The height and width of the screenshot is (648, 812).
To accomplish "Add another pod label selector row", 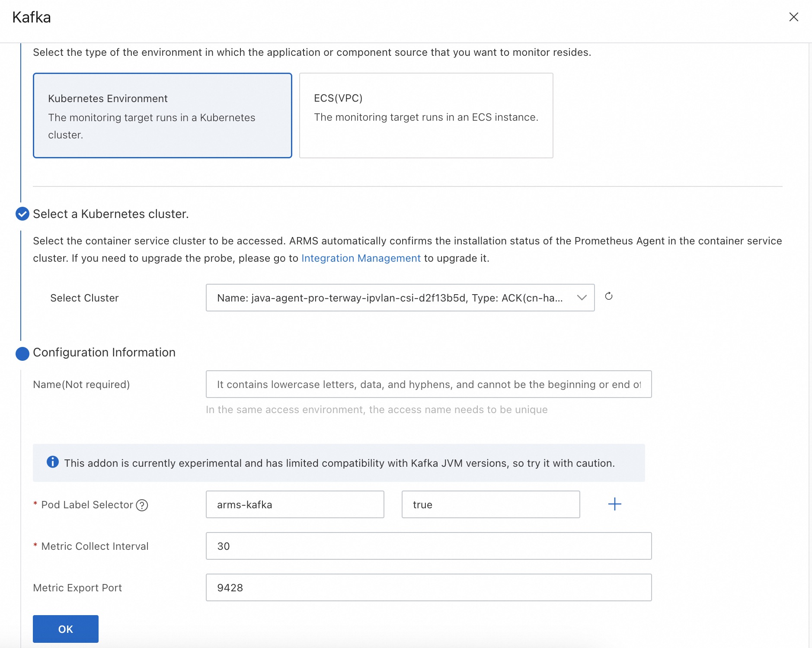I will [x=614, y=504].
